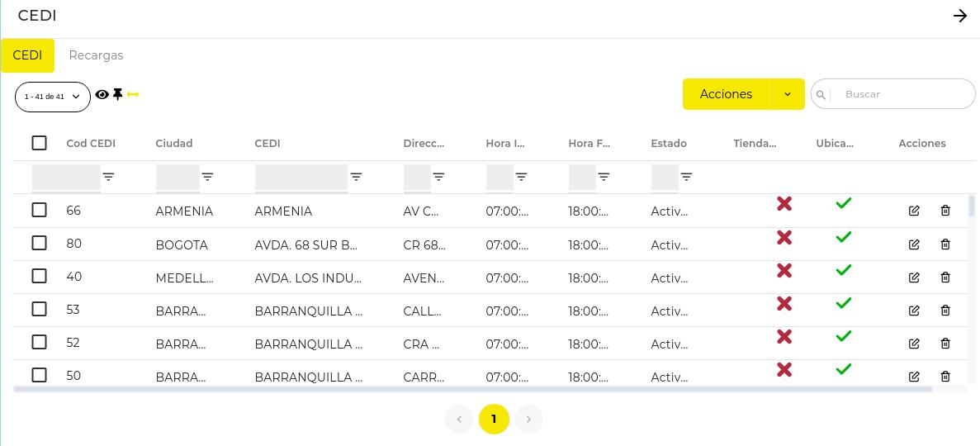Click the Cod CEDI filter input box
The height and width of the screenshot is (446, 980).
click(66, 177)
